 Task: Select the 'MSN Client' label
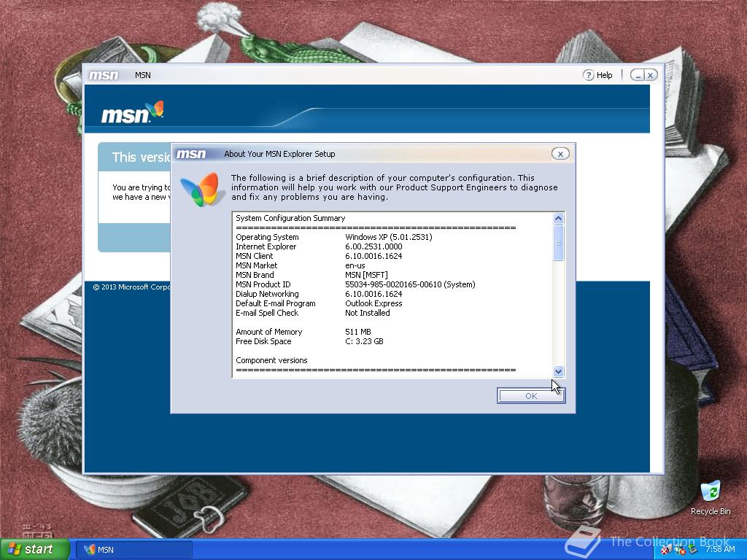click(255, 256)
